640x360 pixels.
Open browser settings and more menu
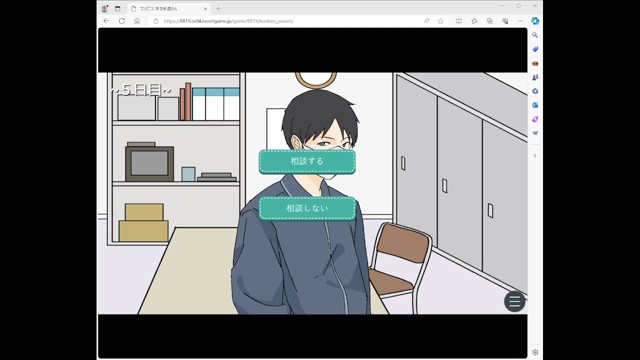tap(520, 21)
